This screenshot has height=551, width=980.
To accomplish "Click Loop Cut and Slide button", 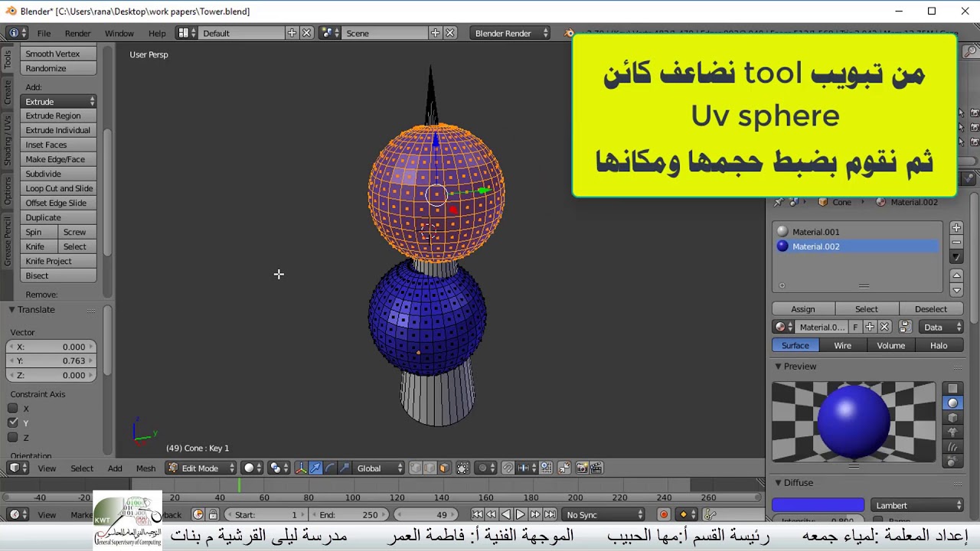I will [x=58, y=188].
